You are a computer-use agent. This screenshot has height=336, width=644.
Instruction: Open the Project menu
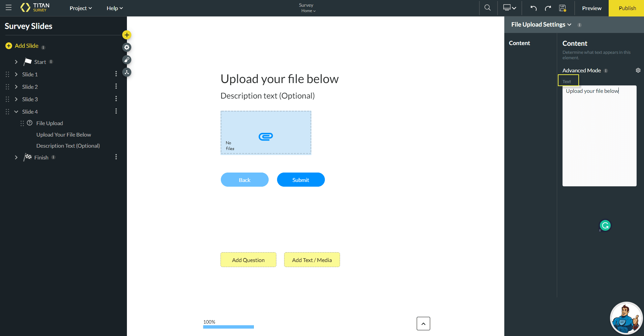(x=80, y=8)
